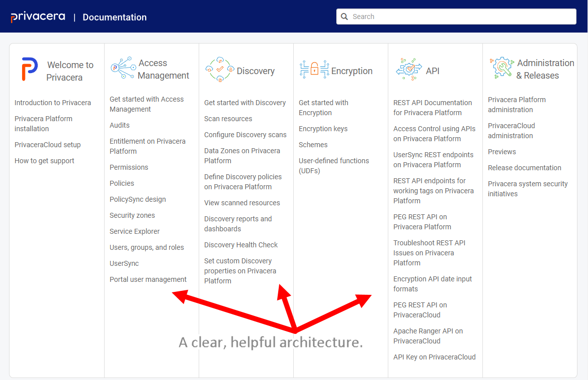588x380 pixels.
Task: Click the API gear arrows icon
Action: [409, 70]
